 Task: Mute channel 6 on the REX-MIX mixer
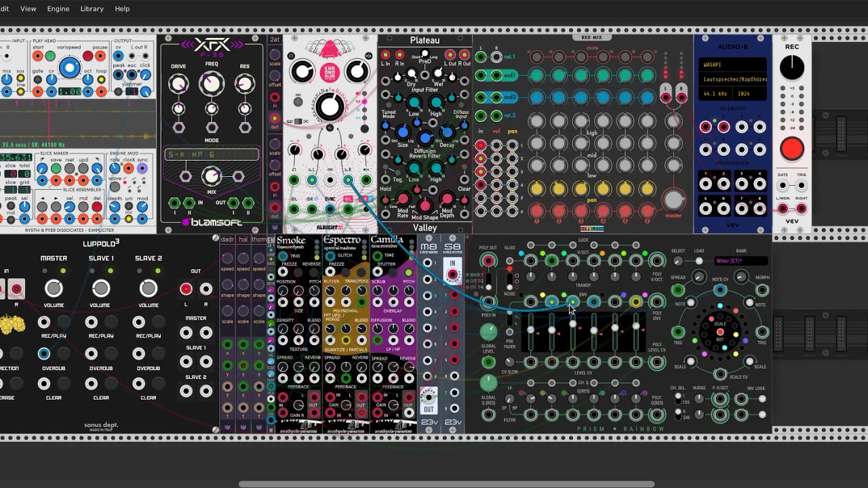click(647, 57)
